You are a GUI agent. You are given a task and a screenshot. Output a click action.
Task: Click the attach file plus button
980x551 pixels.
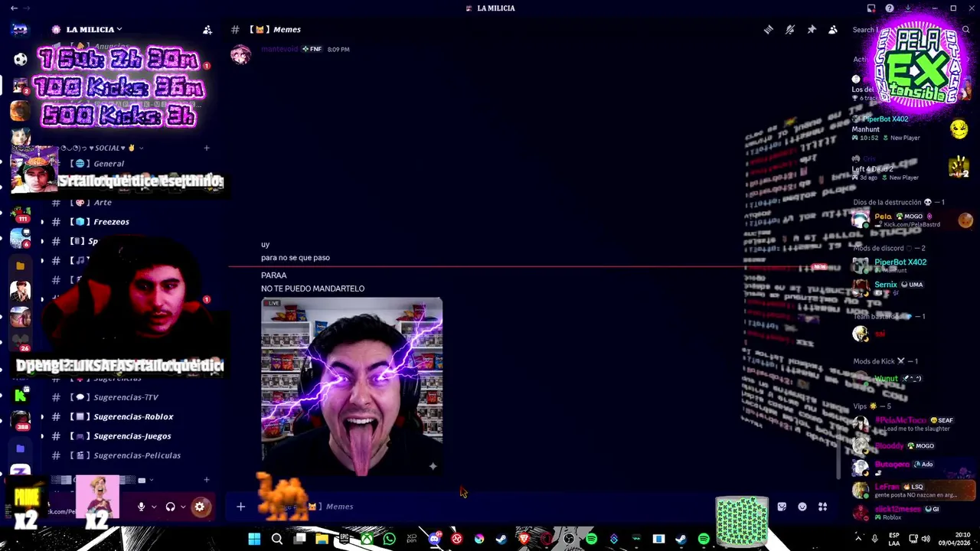pyautogui.click(x=240, y=507)
